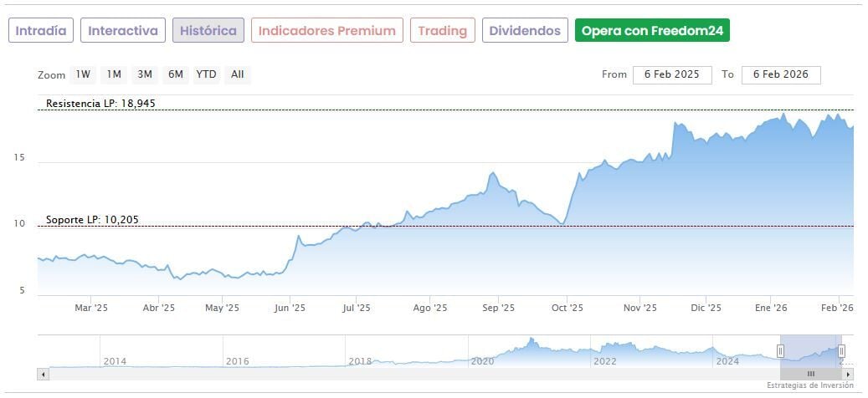Click the Opera con Freedom24 button
Viewport: 868px width, 398px height.
point(652,31)
